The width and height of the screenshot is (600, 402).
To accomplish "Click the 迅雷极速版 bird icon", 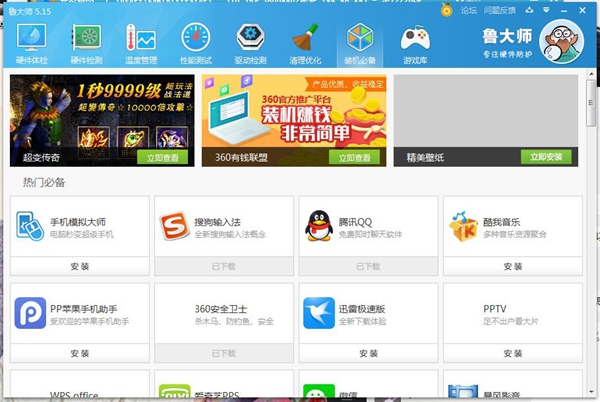I will [319, 313].
